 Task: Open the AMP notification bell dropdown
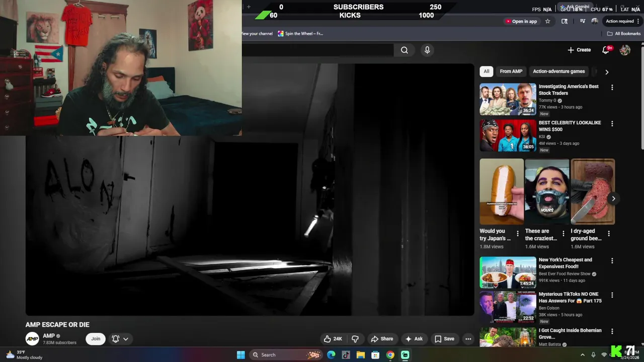(120, 339)
